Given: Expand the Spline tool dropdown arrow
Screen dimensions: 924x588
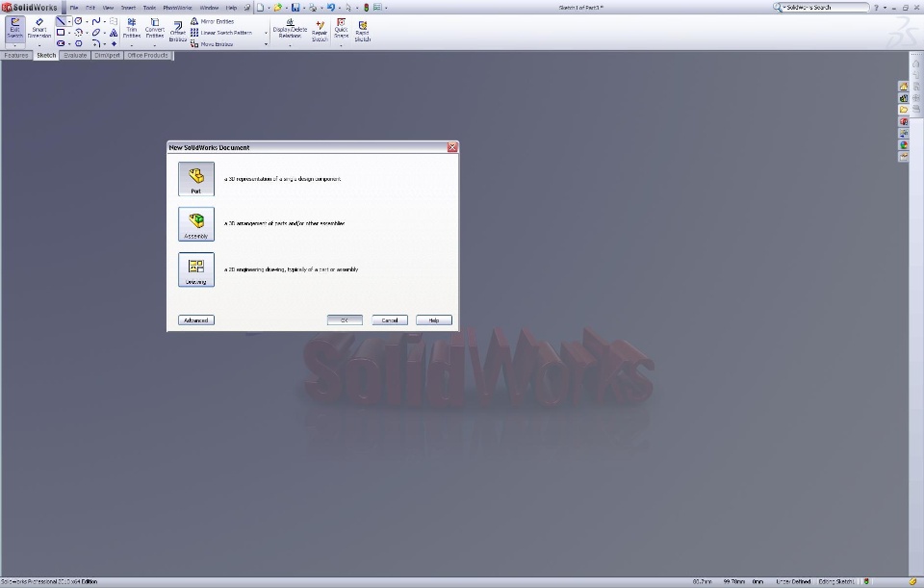Looking at the screenshot, I should (x=104, y=22).
